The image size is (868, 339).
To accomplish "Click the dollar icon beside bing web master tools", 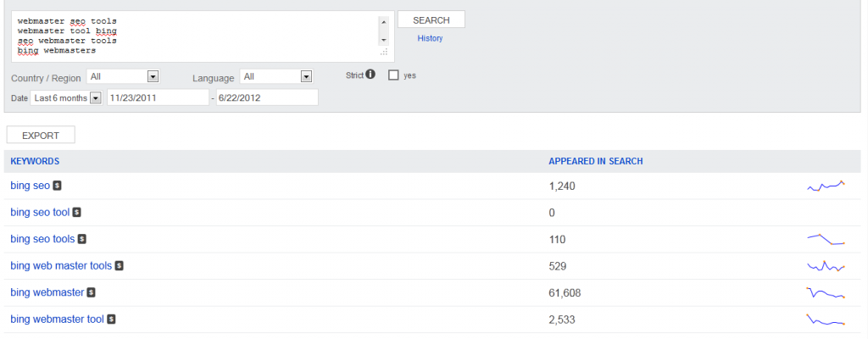I will (x=119, y=266).
